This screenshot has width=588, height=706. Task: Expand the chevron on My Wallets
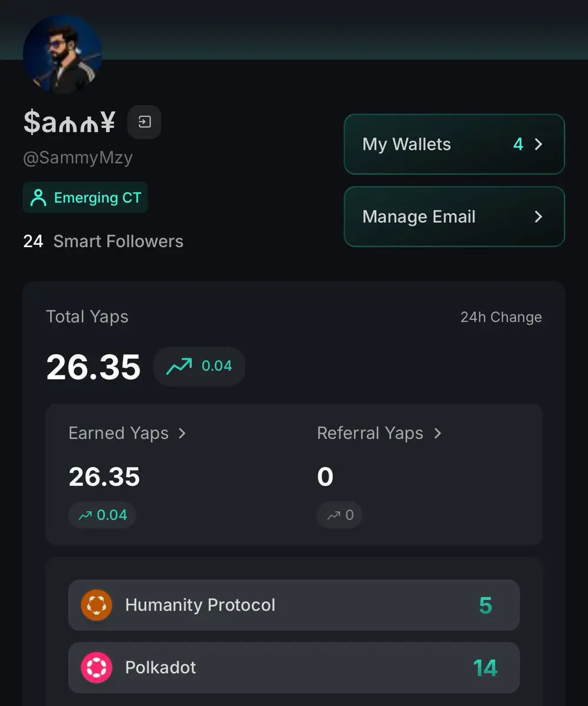point(538,144)
